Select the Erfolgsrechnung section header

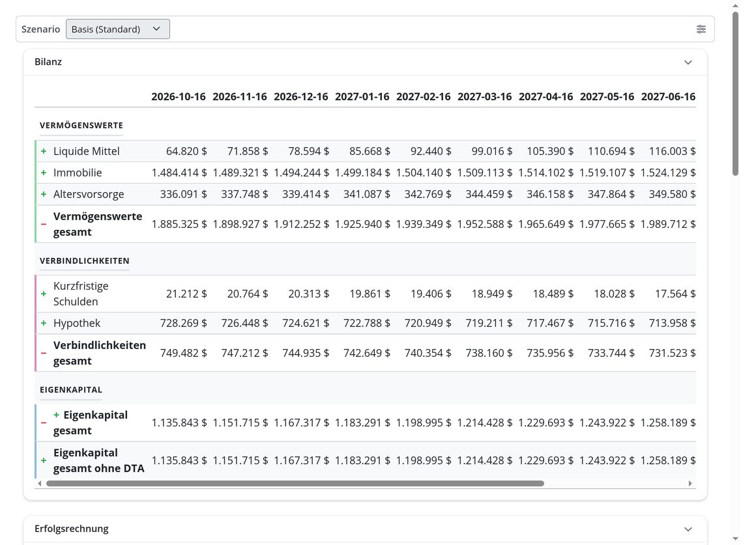pyautogui.click(x=365, y=529)
